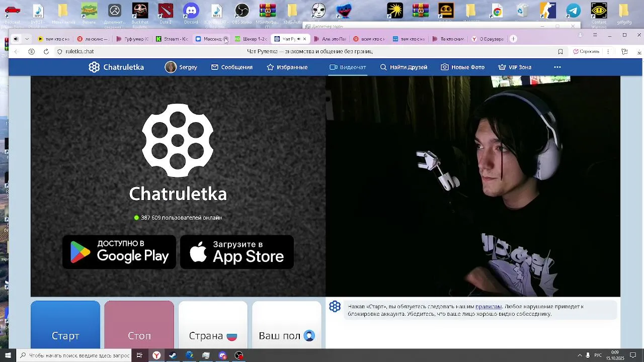Open the Windows Start menu
The height and width of the screenshot is (362, 644).
8,355
